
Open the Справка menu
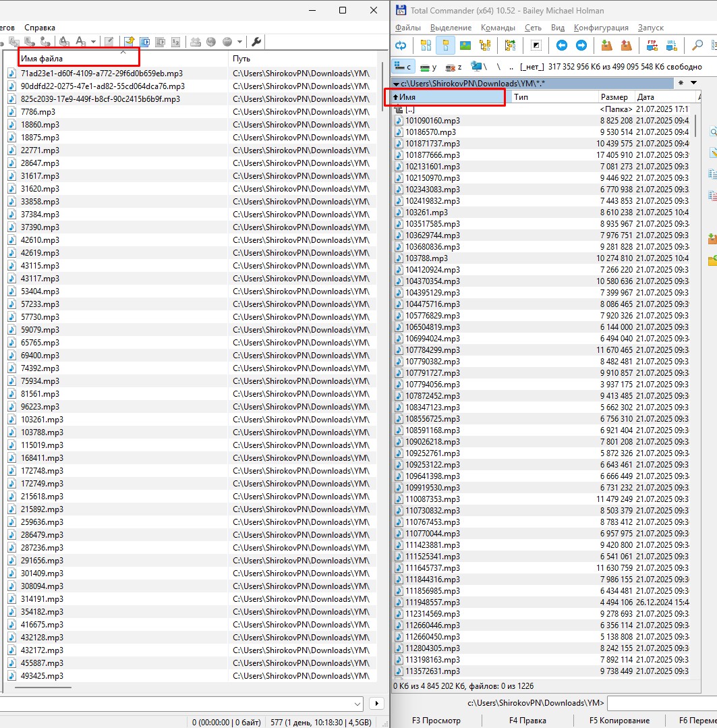40,28
